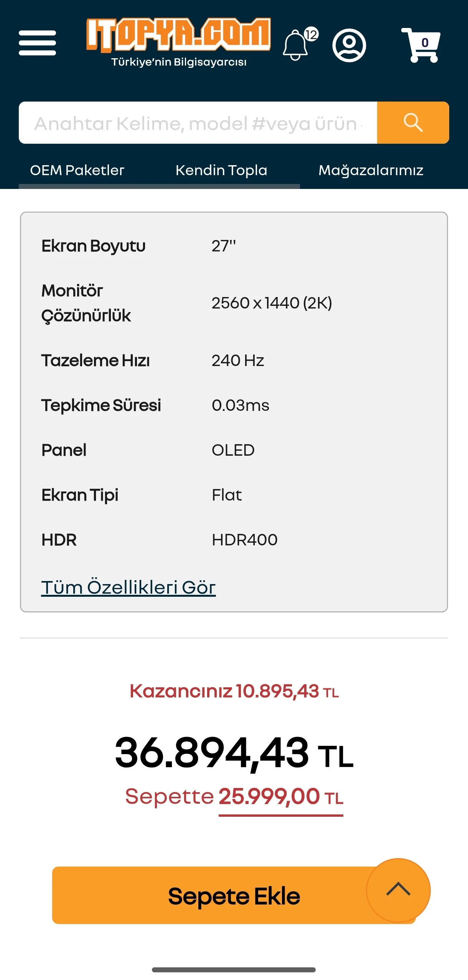Image resolution: width=468 pixels, height=980 pixels.
Task: Tap the HDR400 specification value
Action: [x=244, y=540]
